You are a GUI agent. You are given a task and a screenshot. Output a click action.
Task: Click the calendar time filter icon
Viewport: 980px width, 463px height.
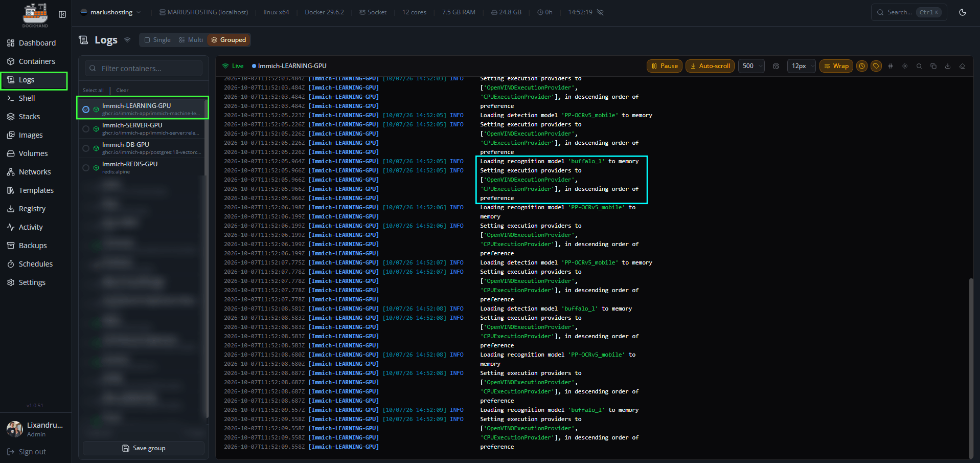point(776,66)
